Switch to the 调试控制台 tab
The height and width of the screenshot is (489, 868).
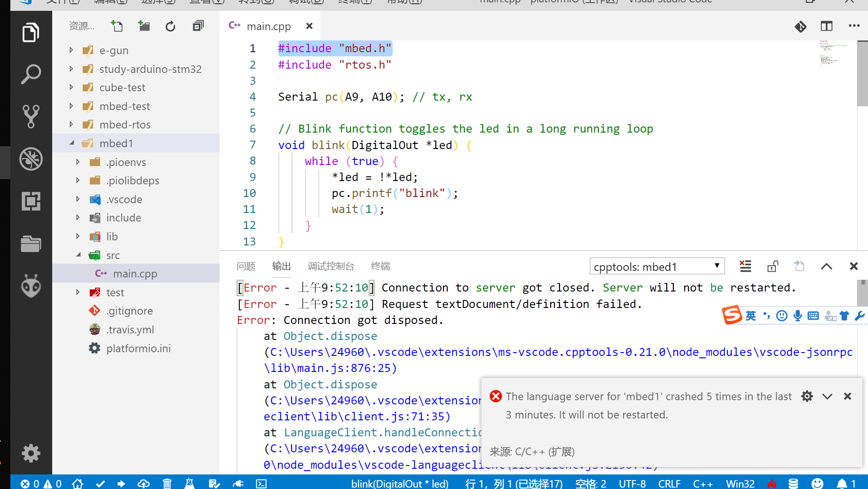[331, 266]
